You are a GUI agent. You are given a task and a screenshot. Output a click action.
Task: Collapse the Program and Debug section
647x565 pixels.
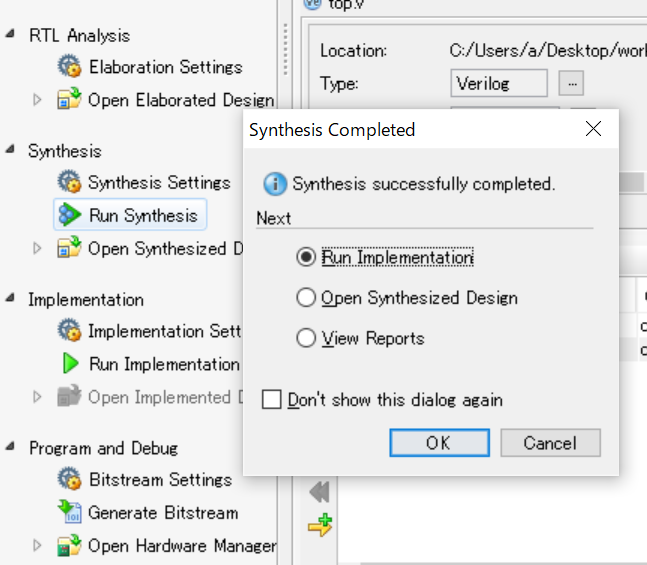click(x=10, y=448)
